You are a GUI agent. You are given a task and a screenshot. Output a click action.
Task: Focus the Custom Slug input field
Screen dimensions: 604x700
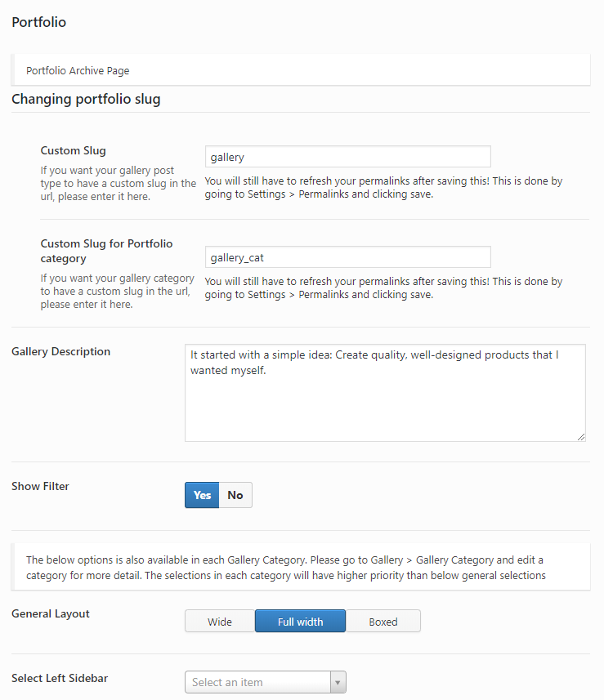[348, 157]
